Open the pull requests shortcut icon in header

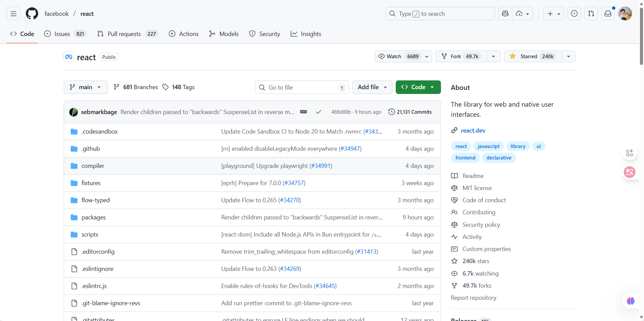tap(591, 14)
